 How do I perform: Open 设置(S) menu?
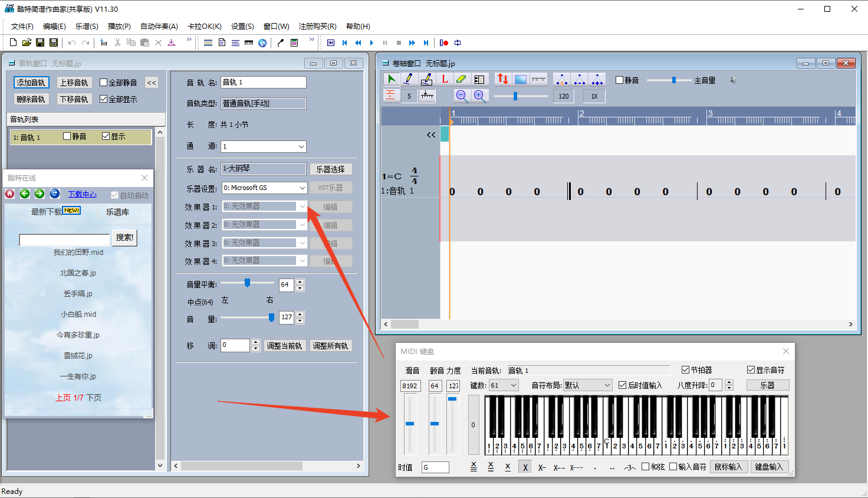[242, 26]
